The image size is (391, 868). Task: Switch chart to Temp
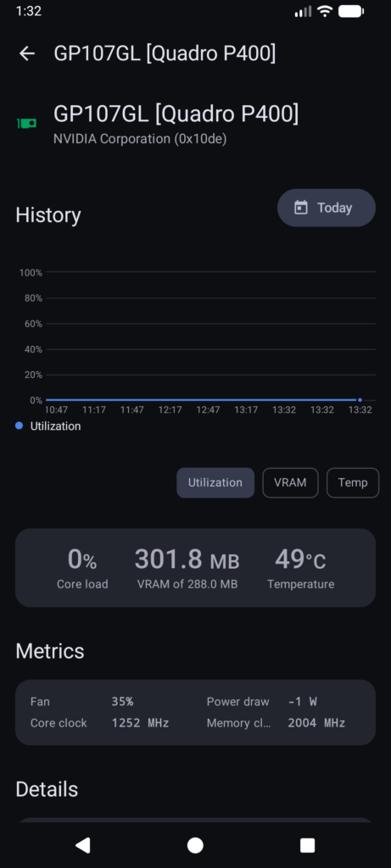pyautogui.click(x=353, y=482)
